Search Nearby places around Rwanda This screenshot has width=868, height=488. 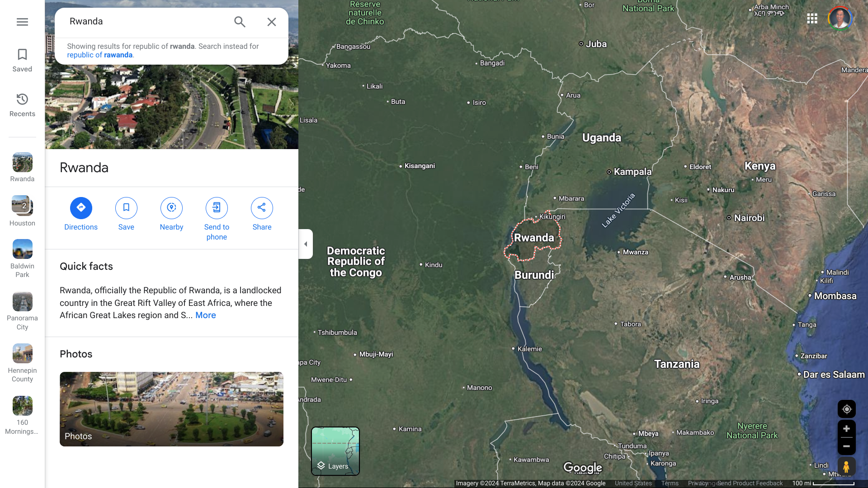click(171, 208)
